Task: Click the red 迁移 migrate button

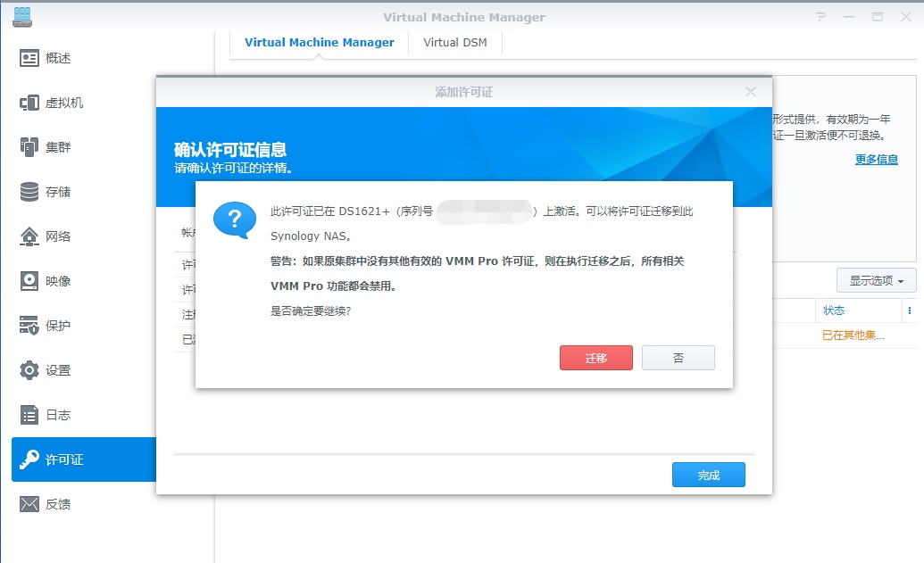Action: coord(595,358)
